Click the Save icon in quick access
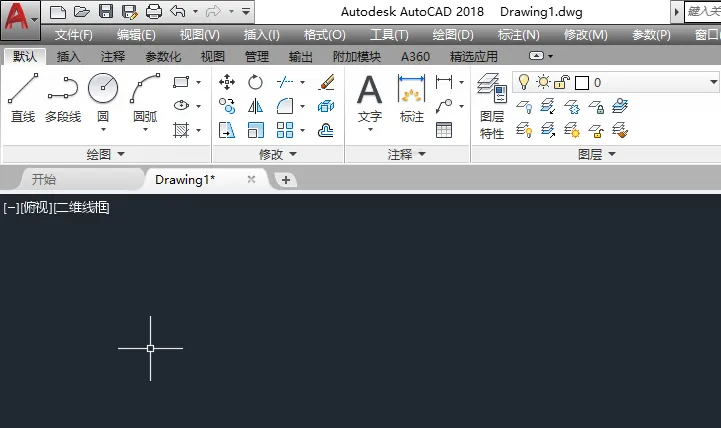 [106, 12]
